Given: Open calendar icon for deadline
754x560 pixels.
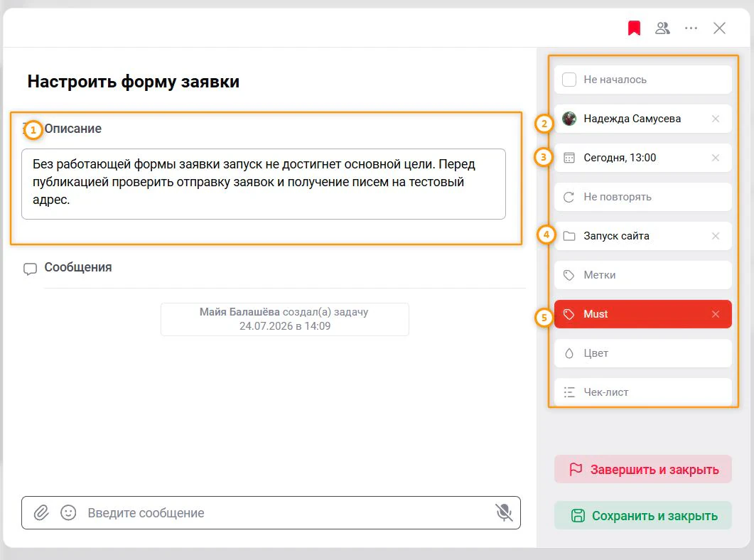Looking at the screenshot, I should coord(569,158).
